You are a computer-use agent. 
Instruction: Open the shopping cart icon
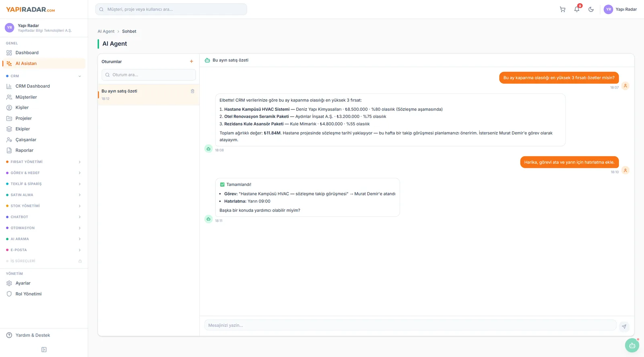[x=562, y=9]
